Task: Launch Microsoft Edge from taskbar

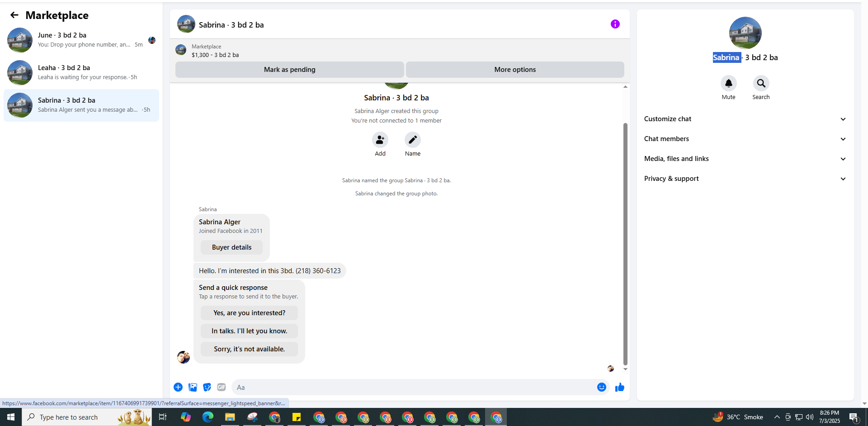Action: 208,417
